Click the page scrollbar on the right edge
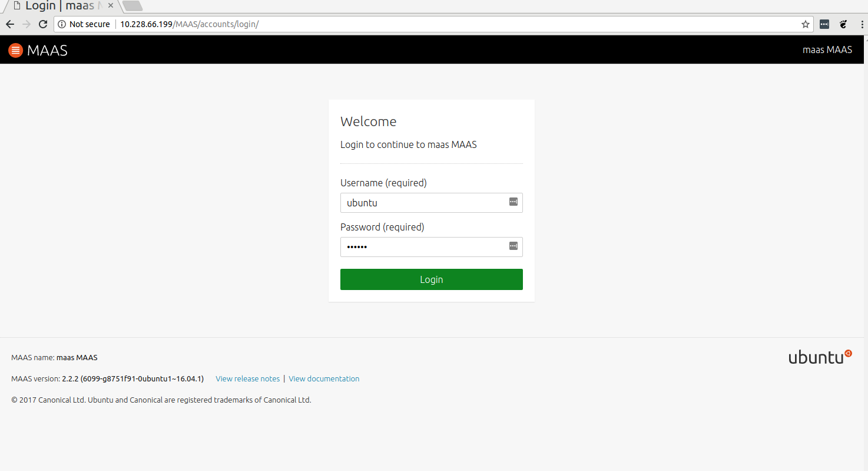The width and height of the screenshot is (868, 471). coord(865,253)
